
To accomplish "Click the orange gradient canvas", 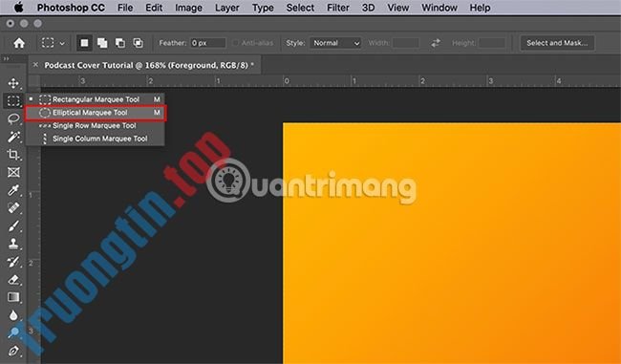I will (x=452, y=244).
